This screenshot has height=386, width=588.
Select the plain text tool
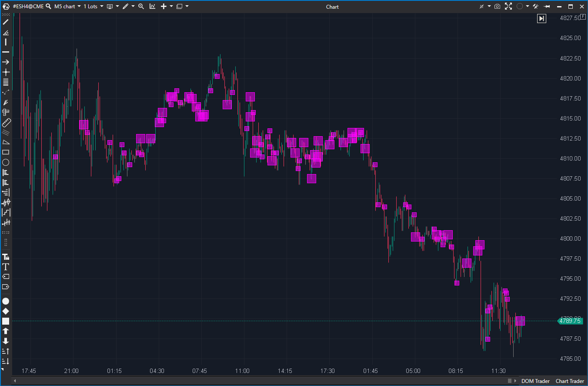tap(6, 267)
